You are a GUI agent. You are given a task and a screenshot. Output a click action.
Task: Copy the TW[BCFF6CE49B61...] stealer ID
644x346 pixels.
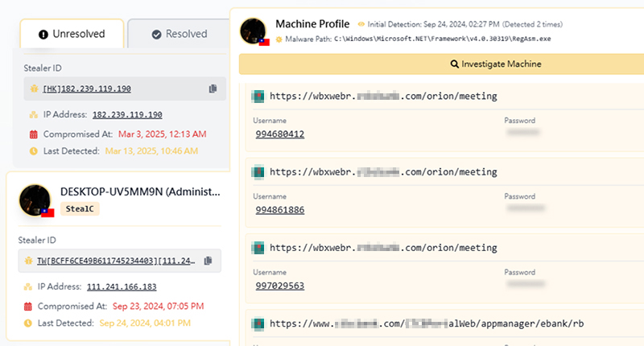208,261
